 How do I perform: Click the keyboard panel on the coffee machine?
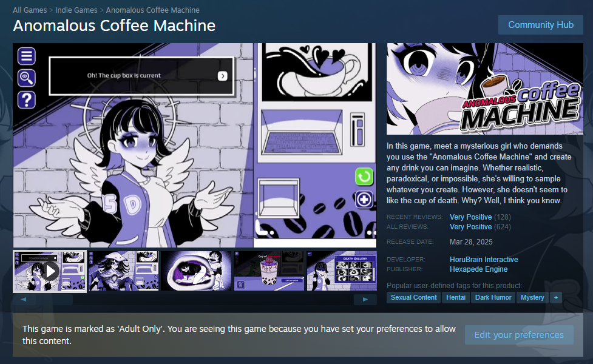(x=302, y=133)
